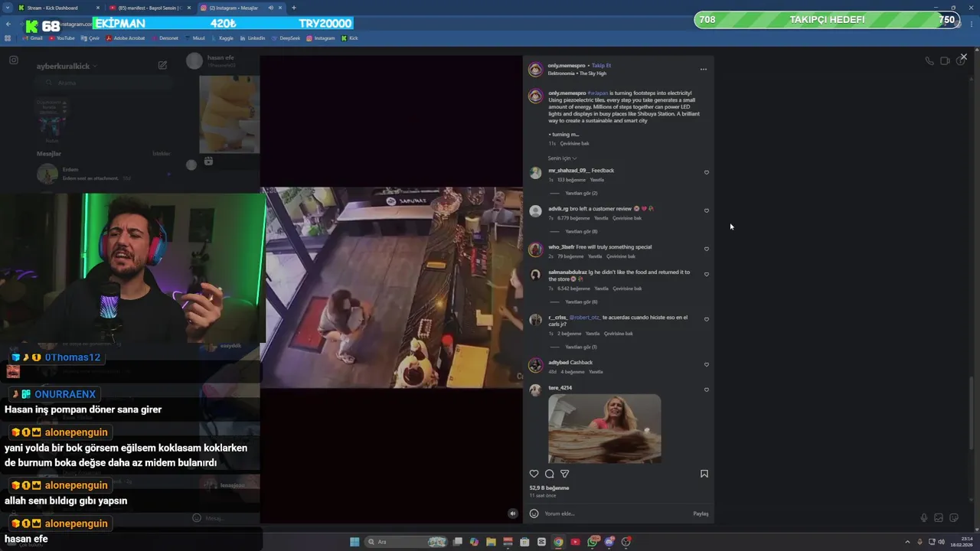Screen dimensions: 980x551
Task: View the '52,9 B beğenme' likes count
Action: [x=549, y=487]
